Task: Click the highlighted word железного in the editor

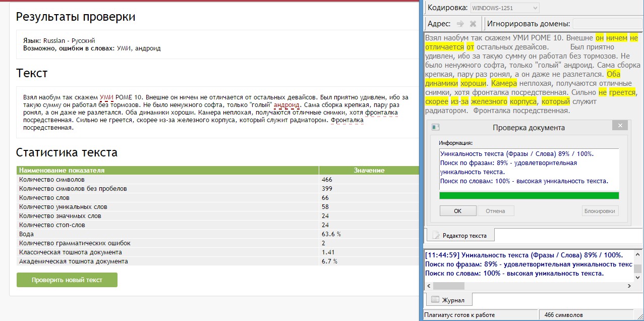Action: pyautogui.click(x=488, y=101)
